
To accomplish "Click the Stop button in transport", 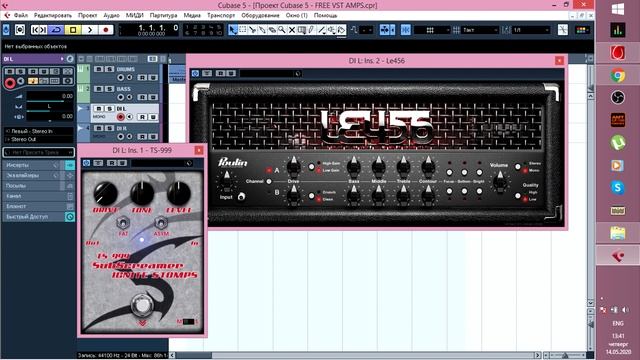I will pyautogui.click(x=73, y=30).
